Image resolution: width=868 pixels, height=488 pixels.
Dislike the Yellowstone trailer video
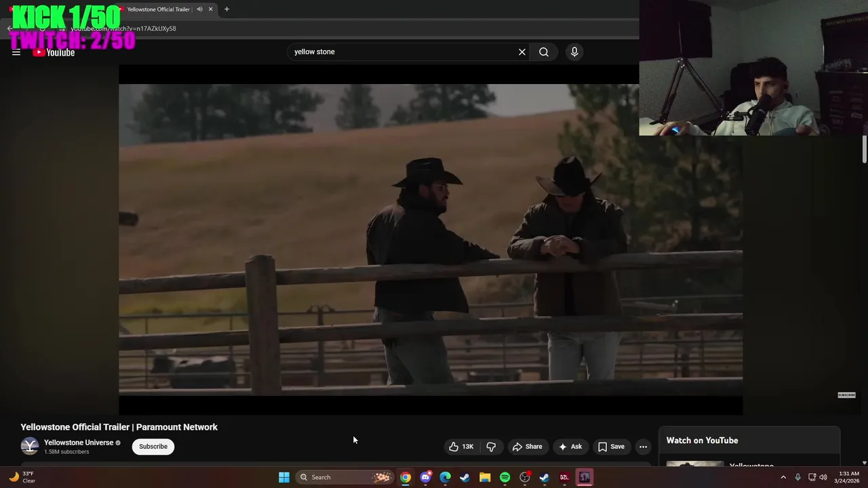click(x=491, y=447)
